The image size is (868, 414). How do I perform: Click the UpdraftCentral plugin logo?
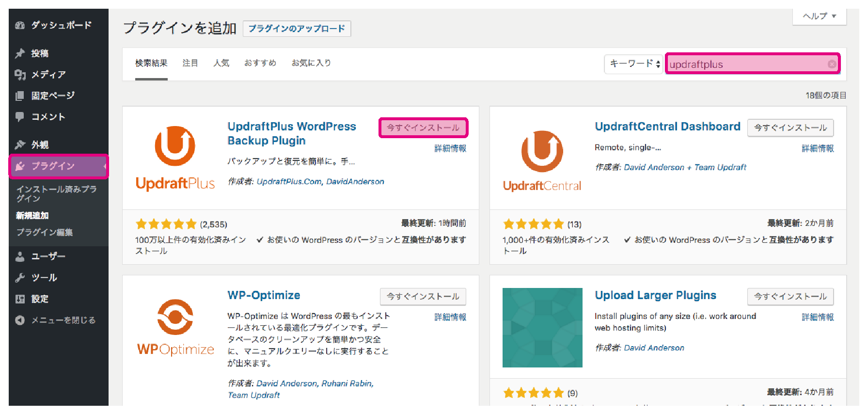coord(542,160)
